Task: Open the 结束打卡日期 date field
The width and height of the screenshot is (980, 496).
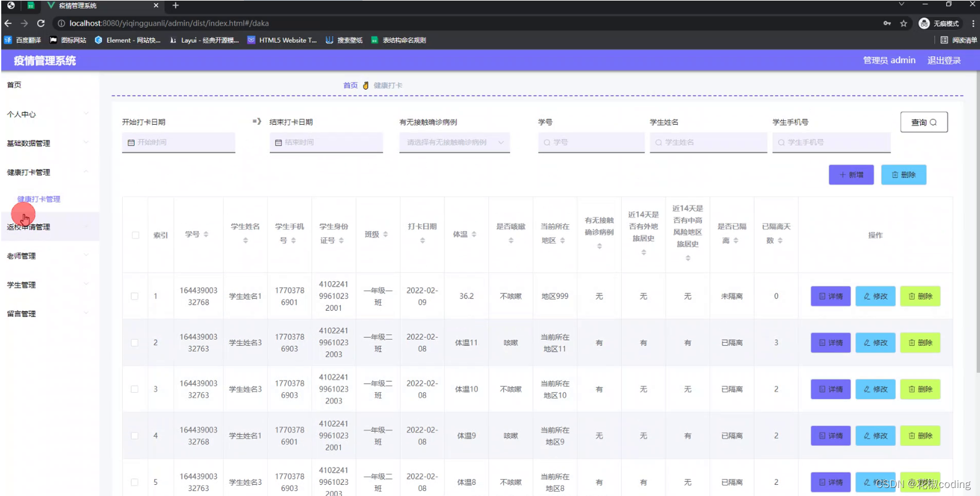Action: click(326, 143)
